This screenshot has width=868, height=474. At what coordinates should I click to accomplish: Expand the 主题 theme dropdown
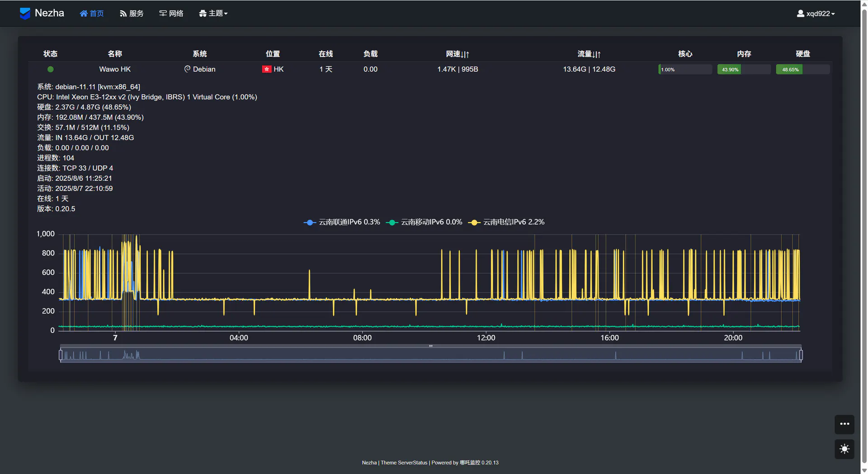(213, 14)
